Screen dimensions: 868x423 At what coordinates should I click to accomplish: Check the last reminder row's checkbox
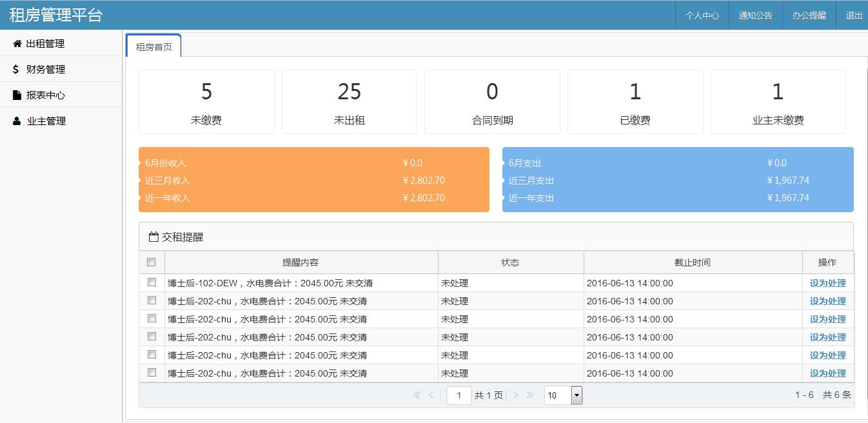[152, 373]
